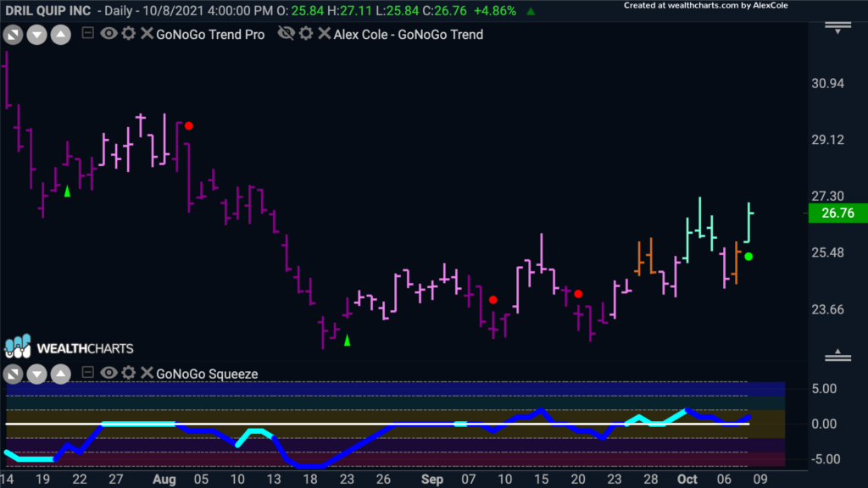Screen dimensions: 868x488
Task: Click the 28 date label on the time axis
Action: coord(651,480)
